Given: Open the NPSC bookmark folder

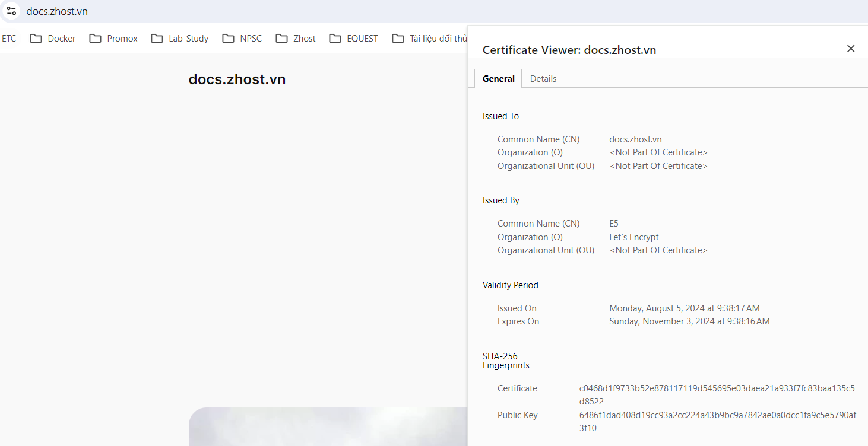Looking at the screenshot, I should [x=242, y=39].
